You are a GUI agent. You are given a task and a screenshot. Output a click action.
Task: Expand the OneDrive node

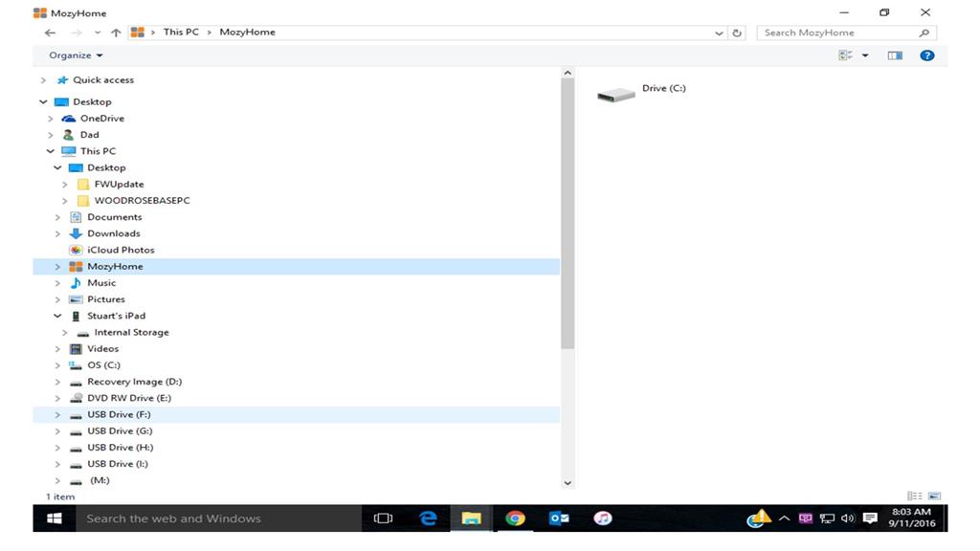pos(51,118)
